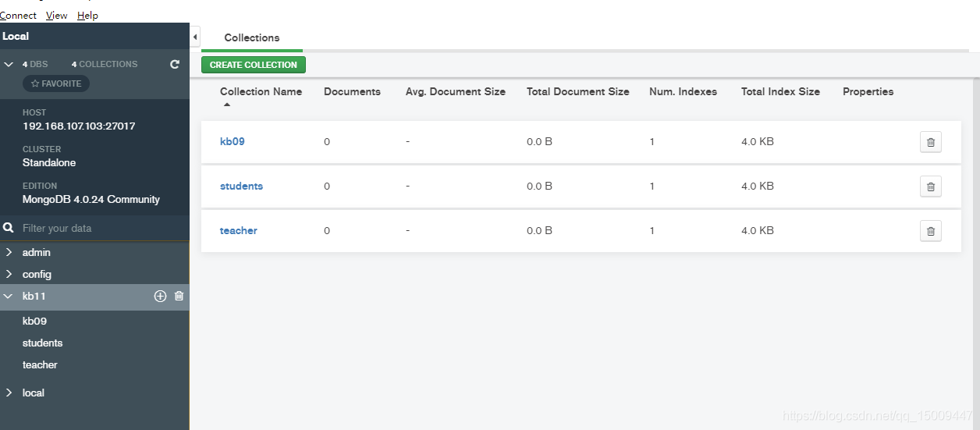Select kb09 collection in sidebar tree
Image resolution: width=980 pixels, height=430 pixels.
coord(35,321)
